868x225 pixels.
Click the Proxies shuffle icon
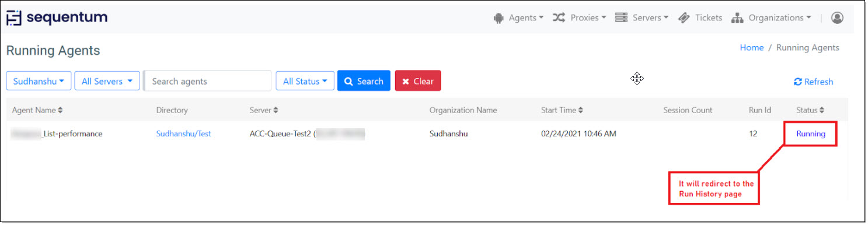(559, 18)
